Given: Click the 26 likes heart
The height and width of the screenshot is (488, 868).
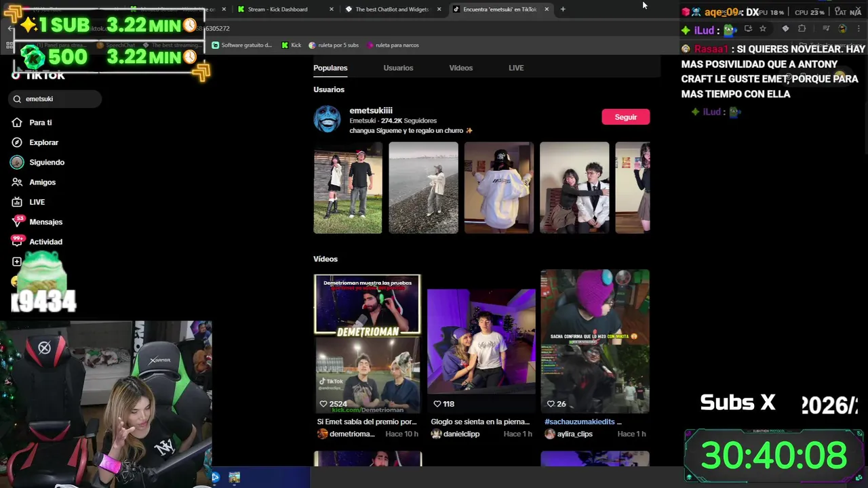Looking at the screenshot, I should [551, 404].
